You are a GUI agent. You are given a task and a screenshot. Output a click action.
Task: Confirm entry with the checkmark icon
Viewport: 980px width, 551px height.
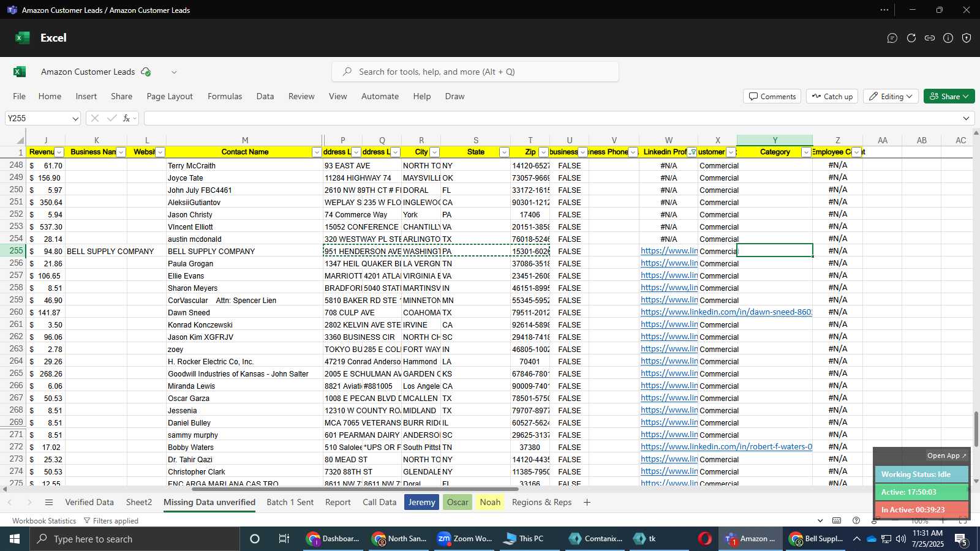(111, 118)
